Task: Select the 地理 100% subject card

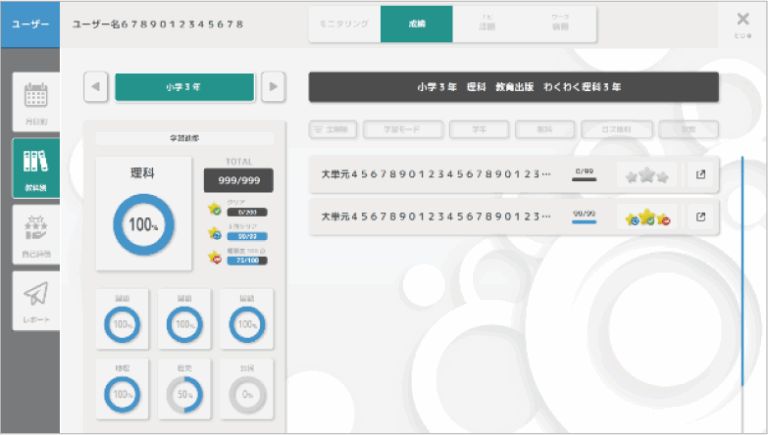Action: tap(122, 389)
